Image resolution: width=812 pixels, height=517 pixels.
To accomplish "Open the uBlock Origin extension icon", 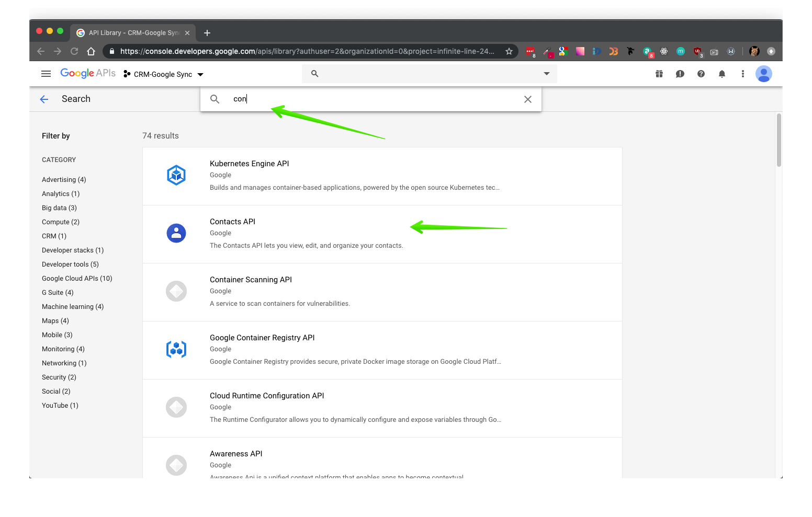I will point(697,51).
